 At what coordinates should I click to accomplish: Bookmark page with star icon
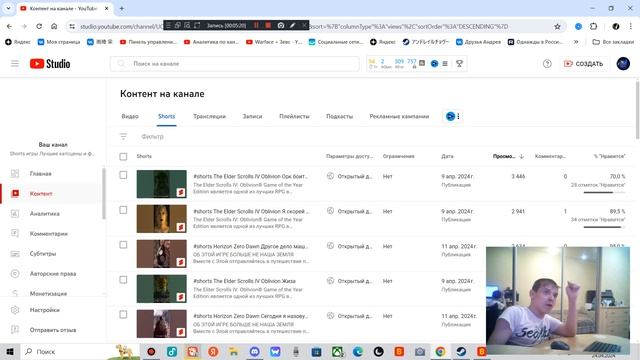click(557, 27)
